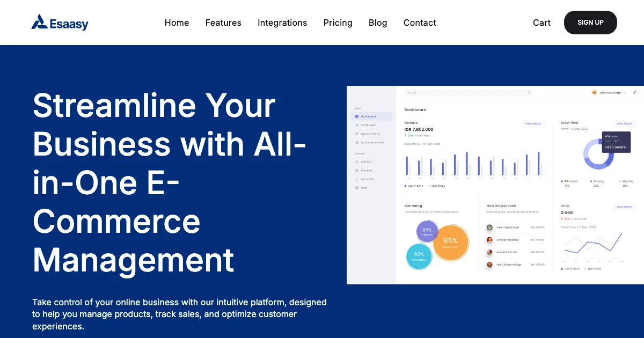
Task: Open the Contact page link
Action: pyautogui.click(x=420, y=23)
